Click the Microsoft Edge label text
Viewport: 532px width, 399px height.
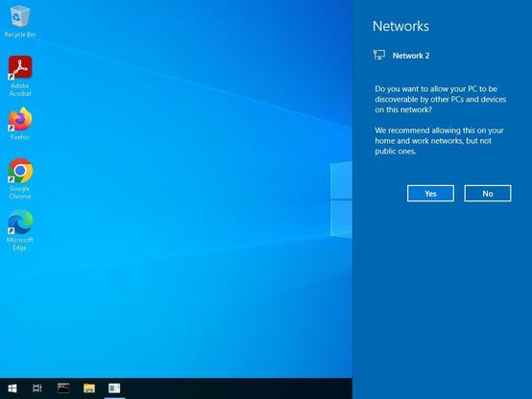pos(20,244)
